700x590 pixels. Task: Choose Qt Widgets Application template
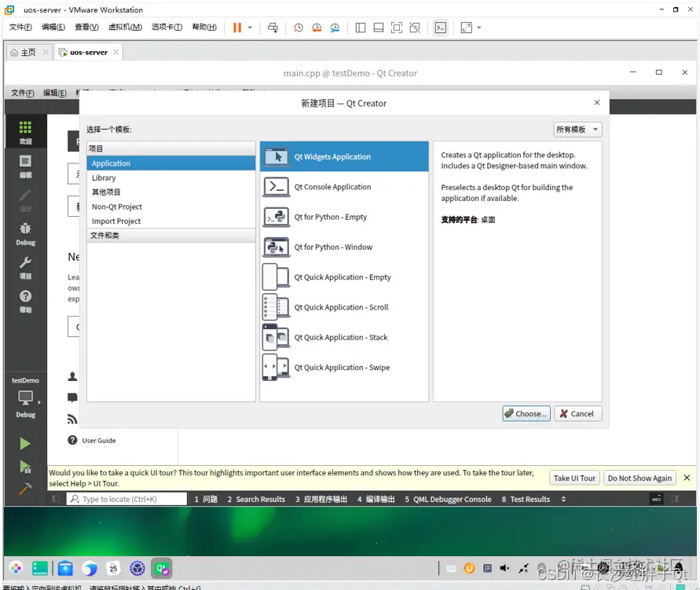pos(344,156)
